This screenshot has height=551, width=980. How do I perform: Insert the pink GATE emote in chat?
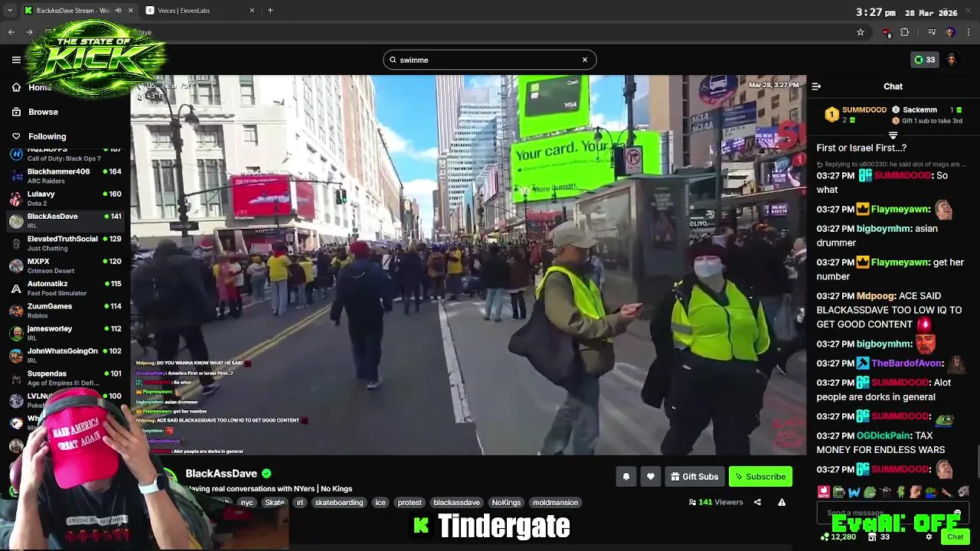coord(824,492)
